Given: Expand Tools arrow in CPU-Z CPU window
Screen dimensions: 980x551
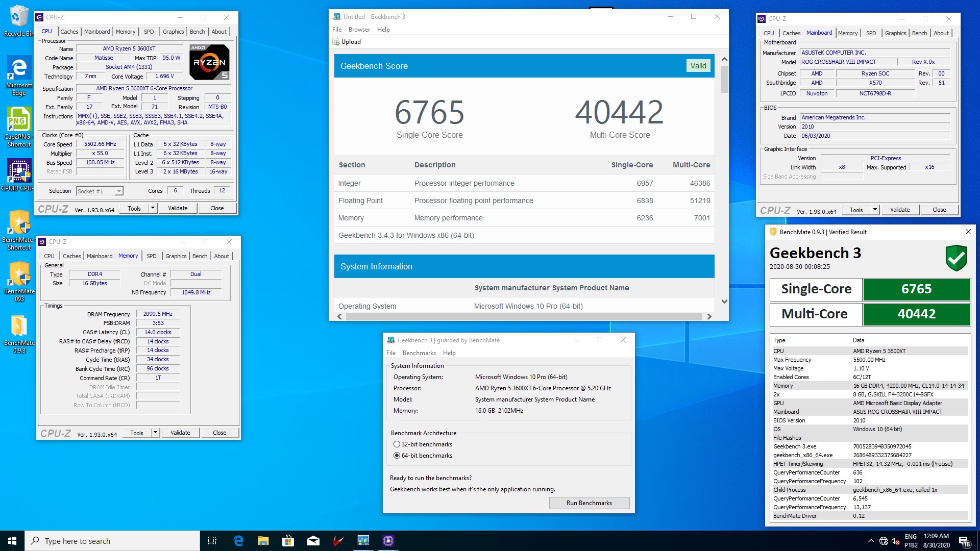Looking at the screenshot, I should point(153,208).
